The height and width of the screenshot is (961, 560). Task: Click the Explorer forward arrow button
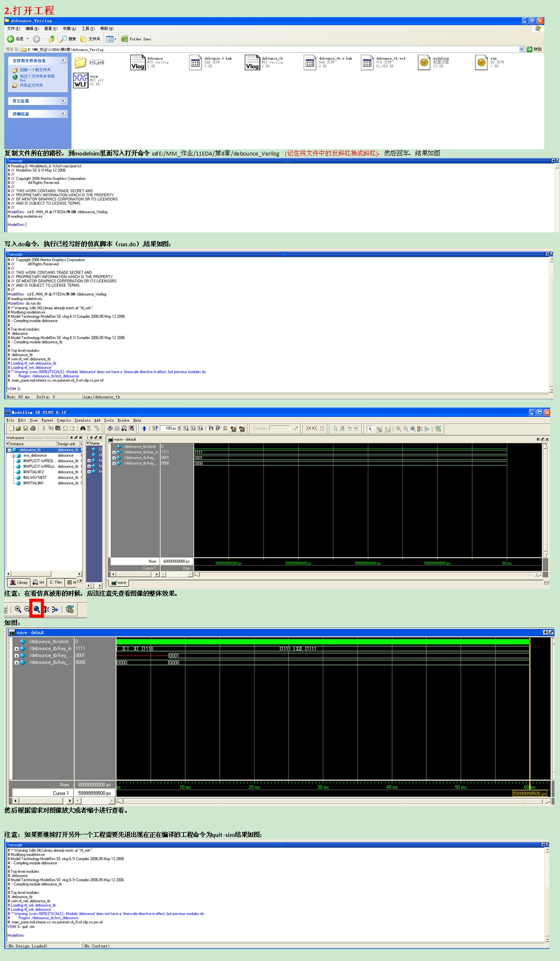tap(37, 39)
